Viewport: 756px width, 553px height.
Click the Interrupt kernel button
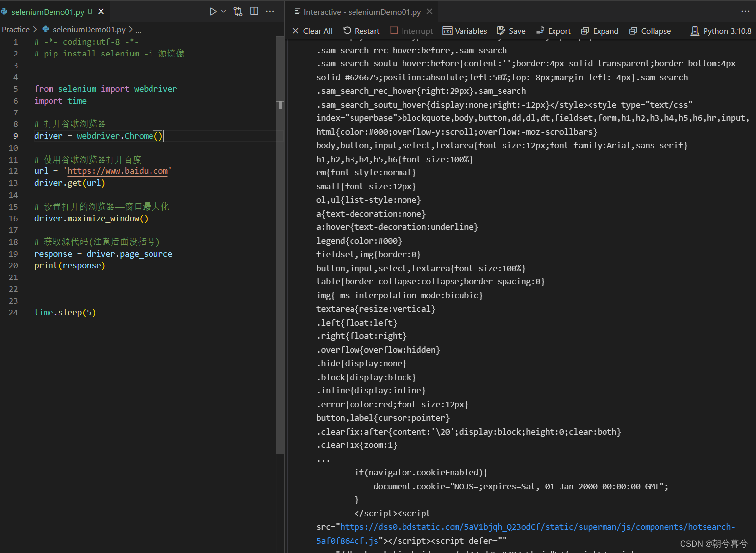(x=411, y=31)
